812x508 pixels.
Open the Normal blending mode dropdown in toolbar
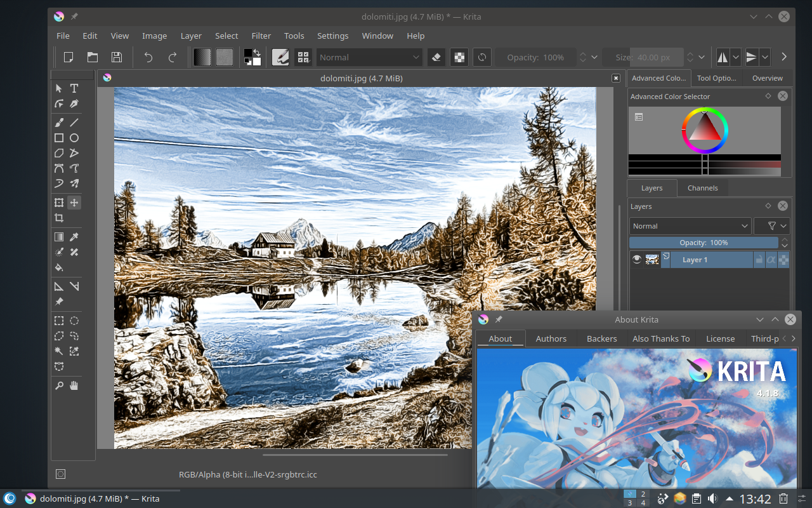pyautogui.click(x=369, y=57)
